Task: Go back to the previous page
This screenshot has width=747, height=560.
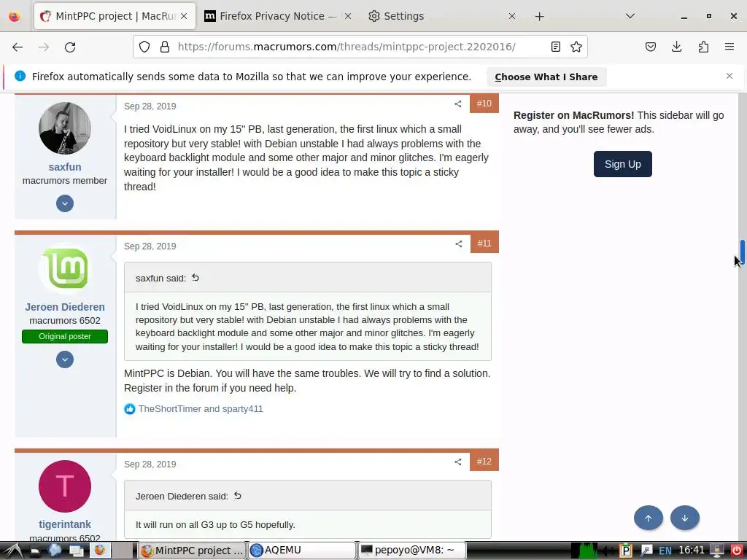Action: (18, 47)
